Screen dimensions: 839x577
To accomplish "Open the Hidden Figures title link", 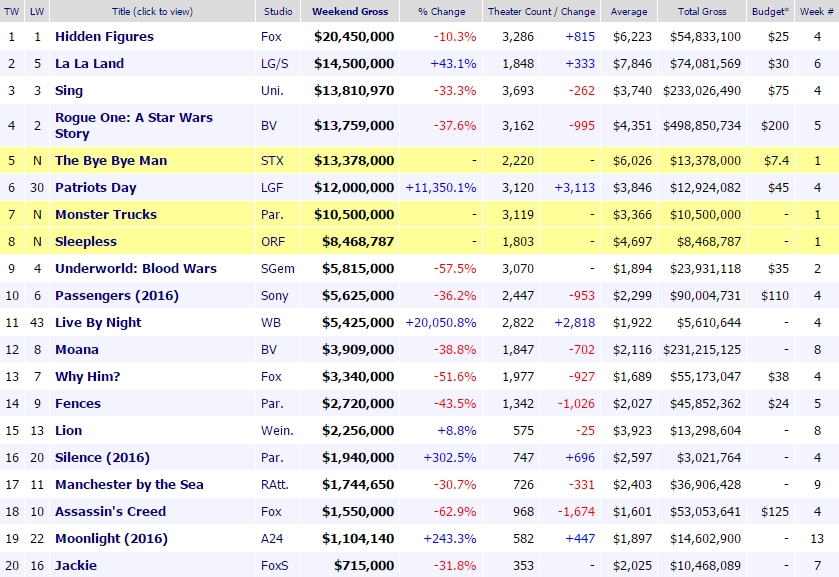I will pyautogui.click(x=104, y=36).
